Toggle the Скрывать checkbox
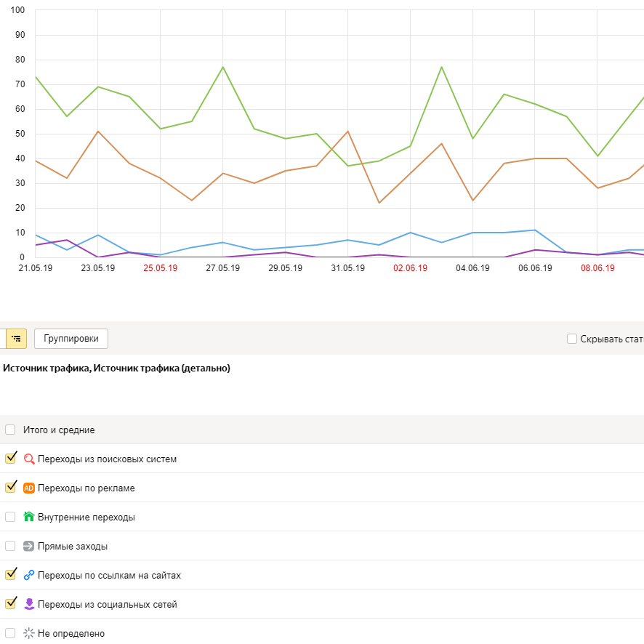 pos(572,339)
